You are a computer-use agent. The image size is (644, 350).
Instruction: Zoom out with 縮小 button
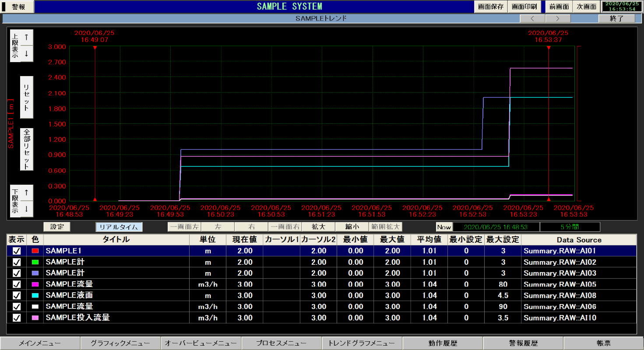tap(352, 227)
